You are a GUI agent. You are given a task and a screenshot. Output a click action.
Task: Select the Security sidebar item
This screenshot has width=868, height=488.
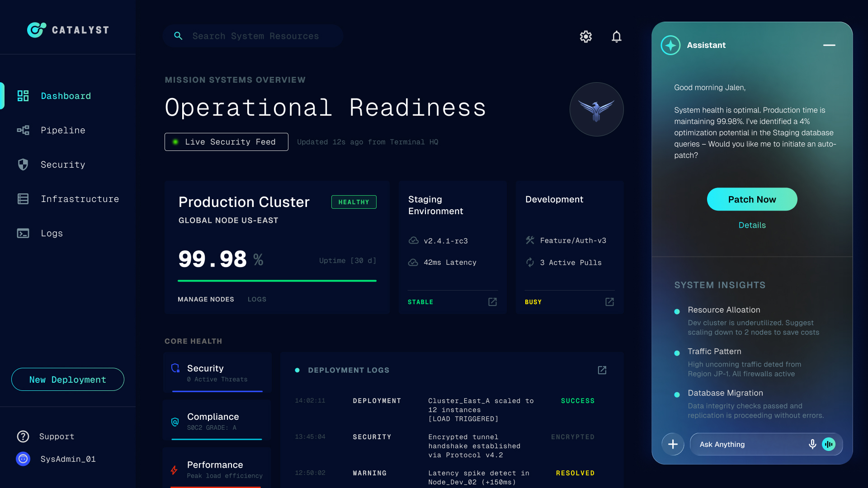[63, 164]
